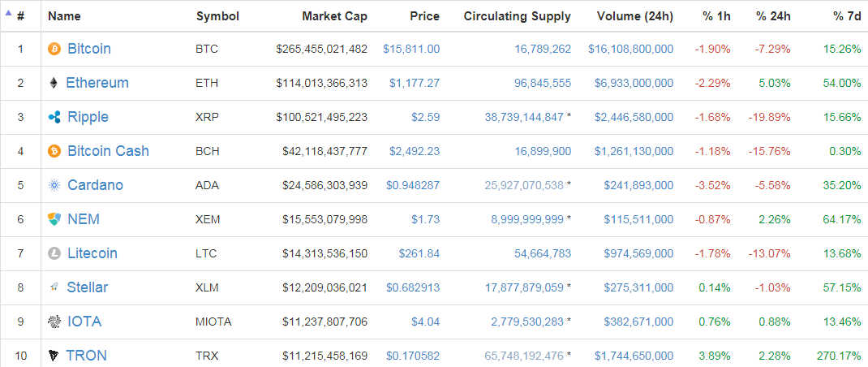Open TRON 24h volume link
Screen dimensions: 868x367
point(634,356)
